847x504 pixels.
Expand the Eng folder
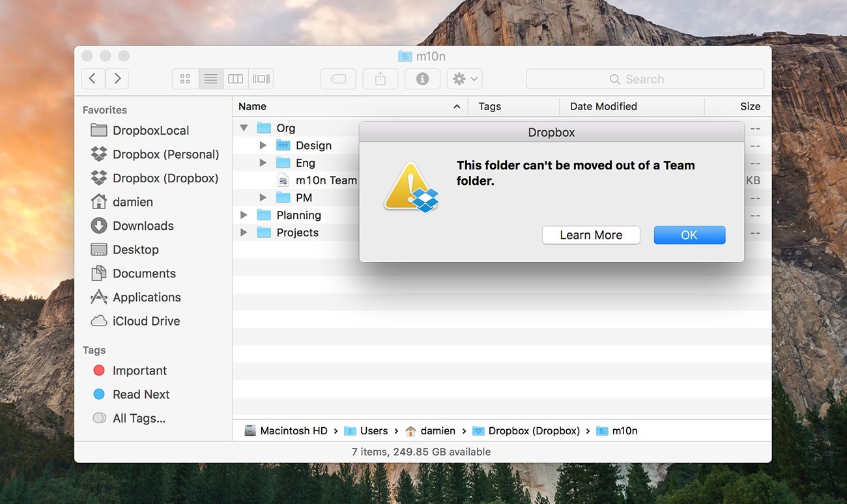pyautogui.click(x=263, y=163)
